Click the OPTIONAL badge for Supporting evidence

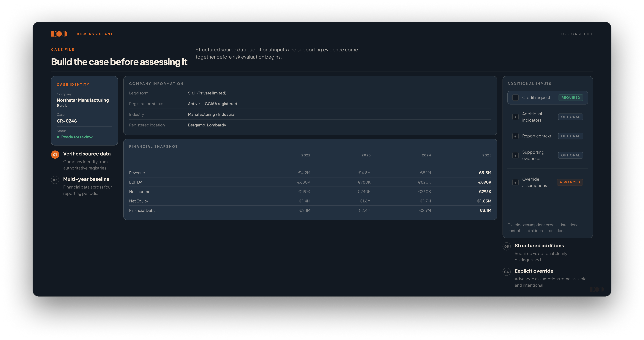point(570,155)
